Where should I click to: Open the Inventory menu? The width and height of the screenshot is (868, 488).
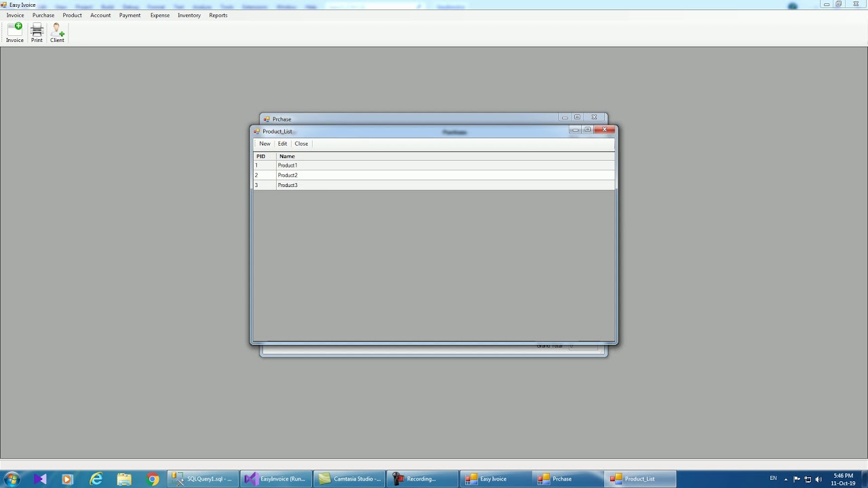click(x=189, y=15)
